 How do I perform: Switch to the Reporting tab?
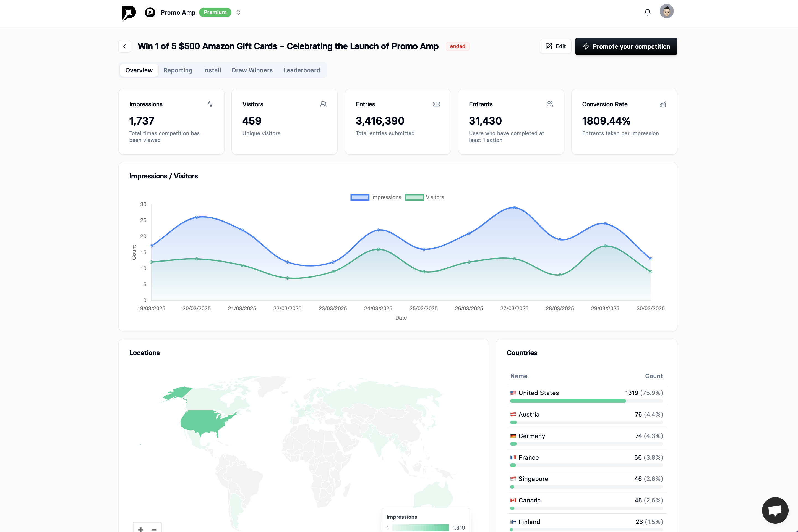point(178,70)
